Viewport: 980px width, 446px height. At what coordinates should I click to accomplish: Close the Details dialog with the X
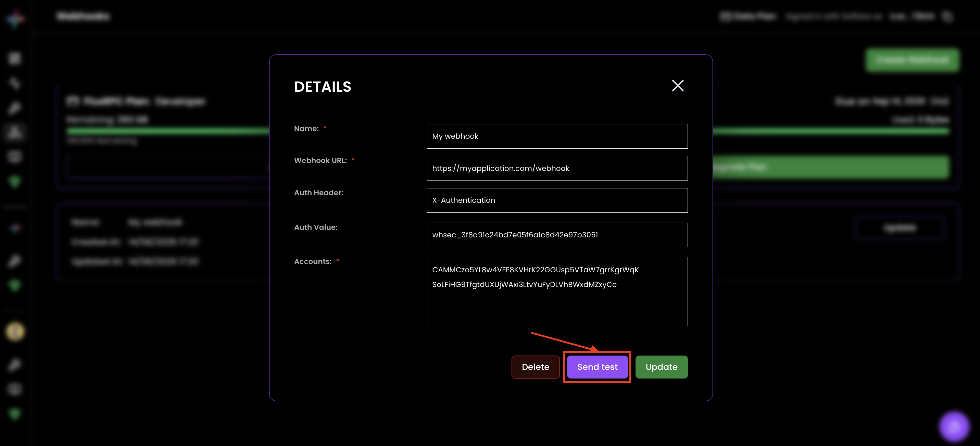click(678, 86)
